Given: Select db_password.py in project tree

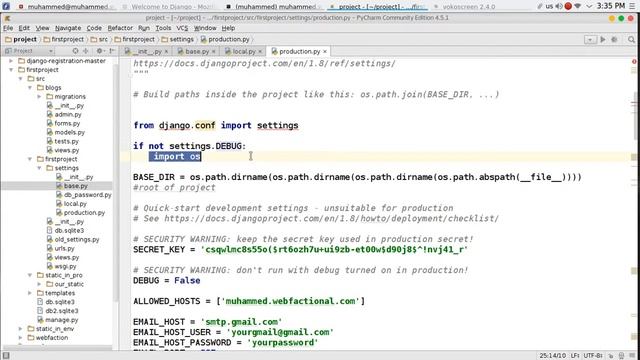Looking at the screenshot, I should (83, 195).
